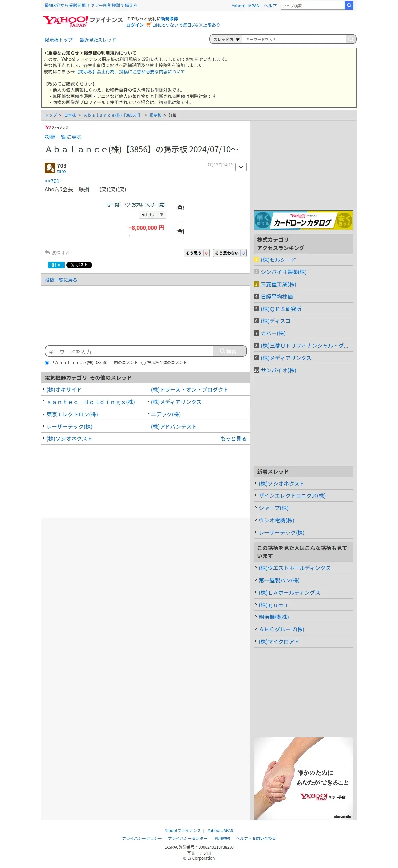Click the header キーワードを入力 search field
The height and width of the screenshot is (868, 398).
click(x=294, y=39)
